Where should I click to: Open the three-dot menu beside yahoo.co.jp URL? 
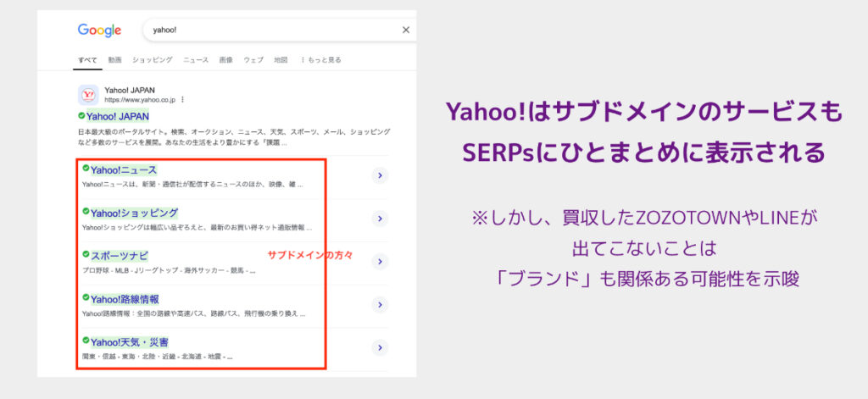[x=182, y=100]
